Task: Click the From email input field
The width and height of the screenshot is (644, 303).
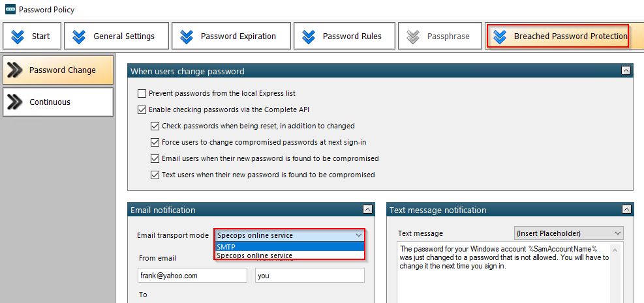Action: 192,276
